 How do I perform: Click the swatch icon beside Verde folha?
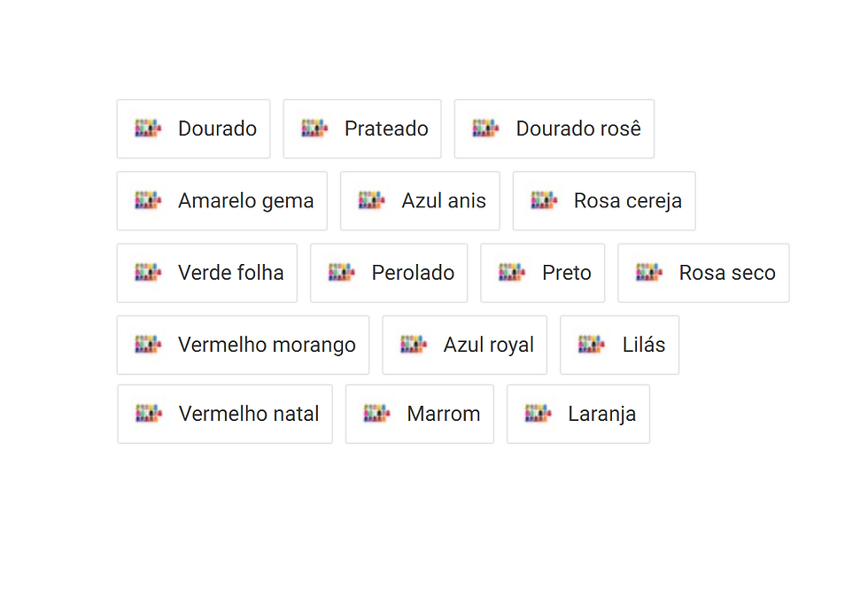point(148,273)
